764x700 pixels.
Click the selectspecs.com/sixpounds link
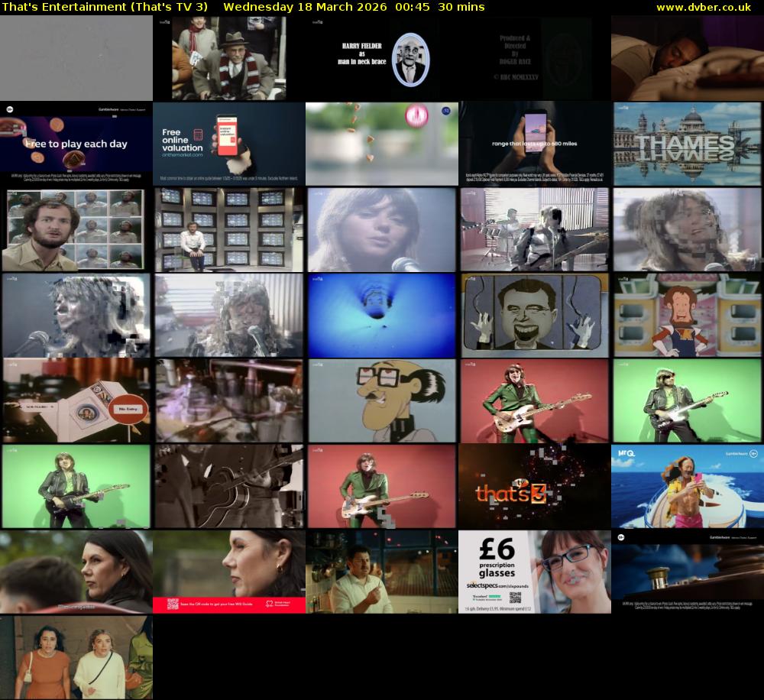[x=498, y=585]
